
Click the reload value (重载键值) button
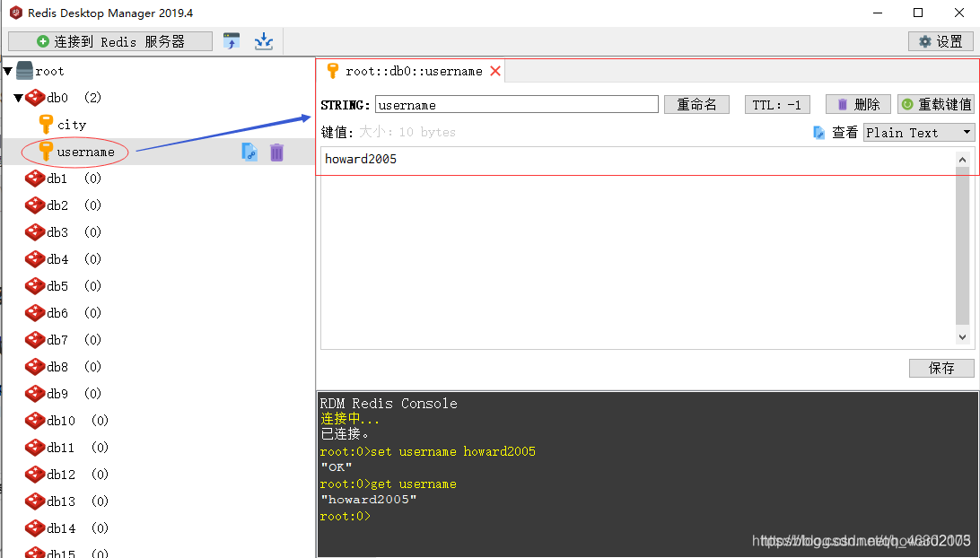pos(936,104)
